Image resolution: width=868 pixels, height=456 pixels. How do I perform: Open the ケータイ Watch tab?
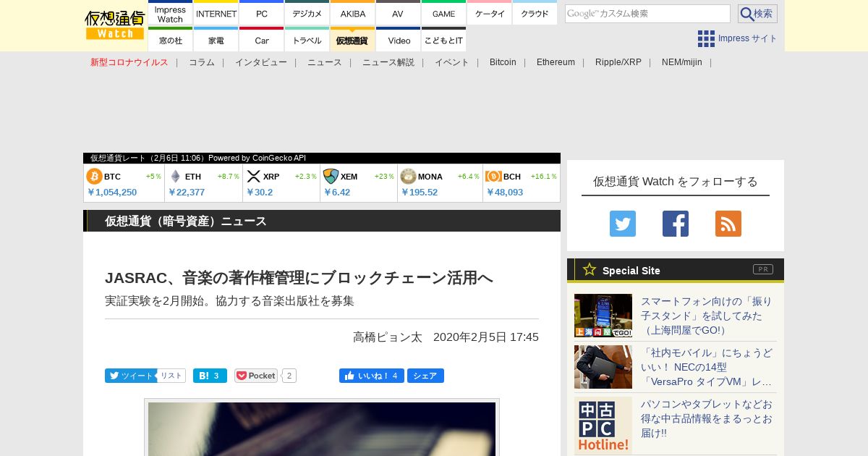pos(489,14)
